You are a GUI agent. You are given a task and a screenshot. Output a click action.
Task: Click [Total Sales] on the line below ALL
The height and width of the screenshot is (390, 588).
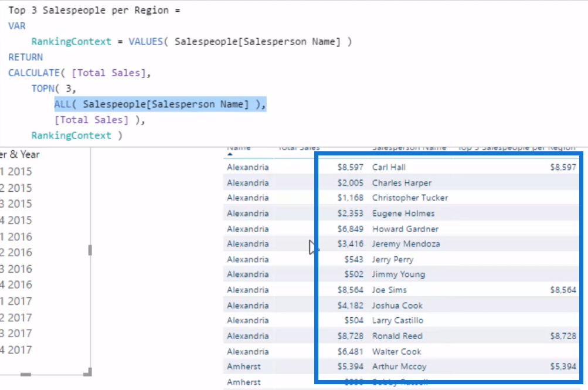(91, 120)
